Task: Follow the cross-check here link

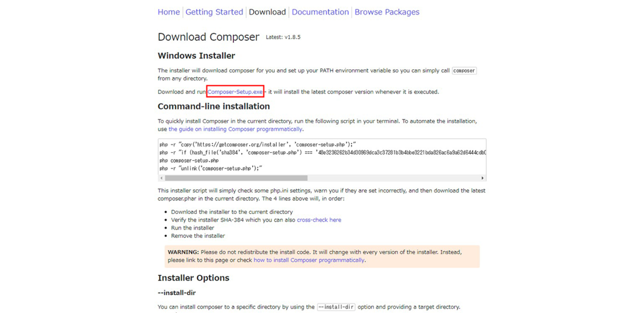Action: pyautogui.click(x=319, y=220)
